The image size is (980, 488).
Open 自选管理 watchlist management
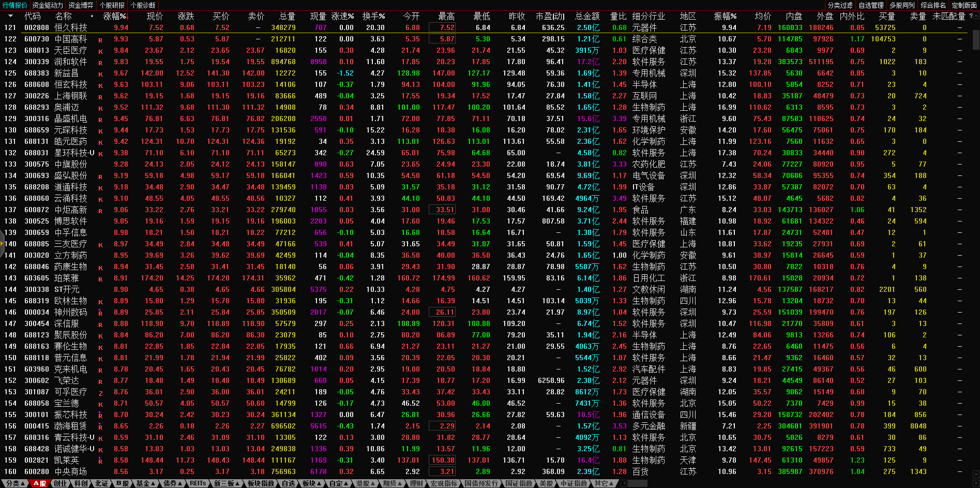point(871,5)
